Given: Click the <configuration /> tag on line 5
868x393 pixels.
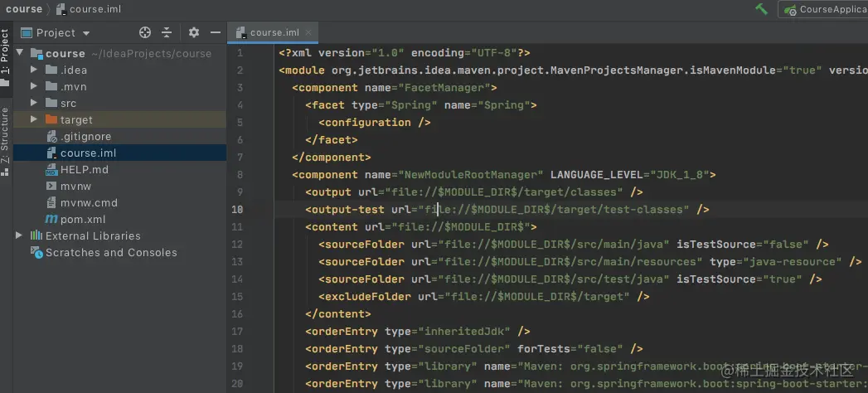Looking at the screenshot, I should (375, 123).
